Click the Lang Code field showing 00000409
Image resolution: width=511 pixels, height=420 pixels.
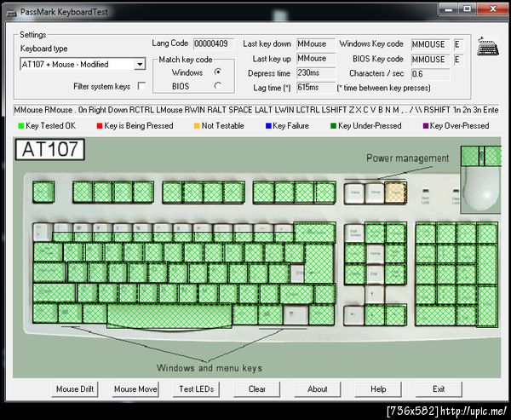tap(214, 43)
